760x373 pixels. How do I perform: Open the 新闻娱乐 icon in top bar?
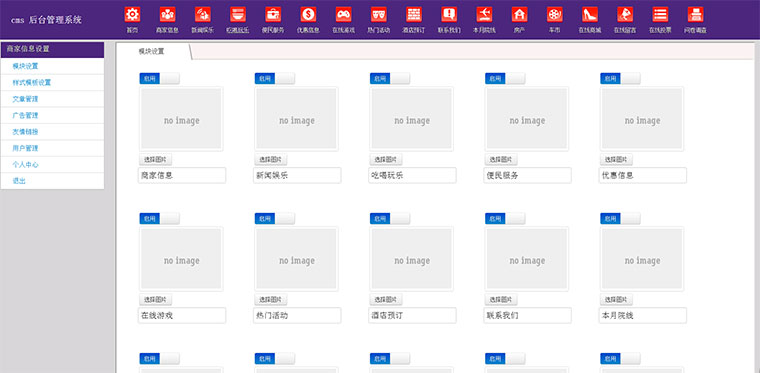tap(203, 15)
